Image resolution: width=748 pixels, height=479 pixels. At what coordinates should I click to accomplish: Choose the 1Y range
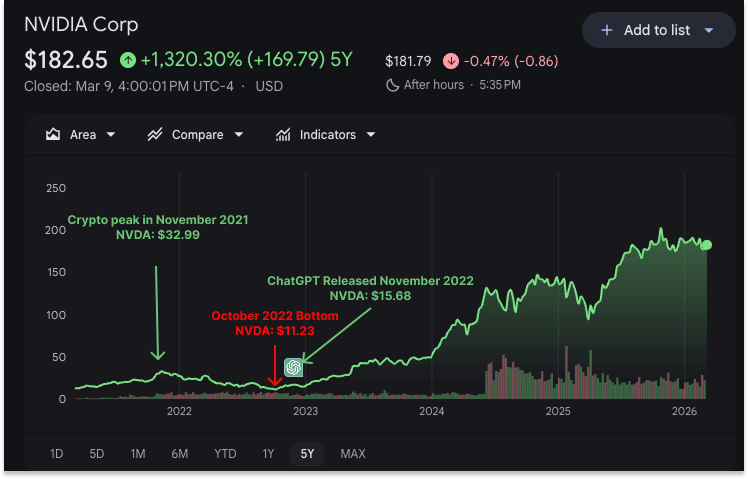point(268,453)
